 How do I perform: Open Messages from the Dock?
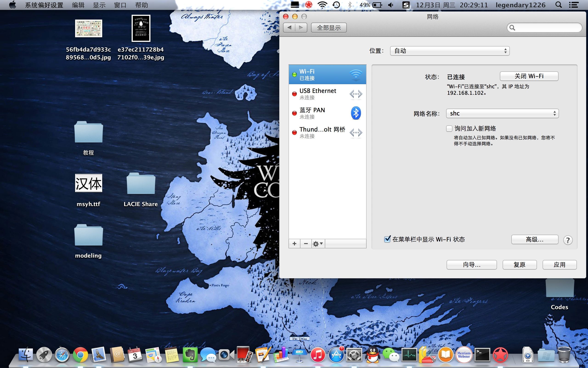click(208, 355)
